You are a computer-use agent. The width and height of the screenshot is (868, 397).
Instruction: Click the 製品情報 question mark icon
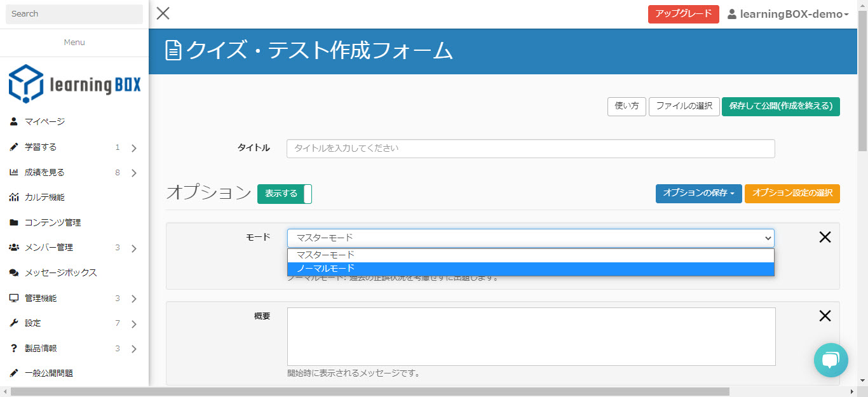pos(14,348)
